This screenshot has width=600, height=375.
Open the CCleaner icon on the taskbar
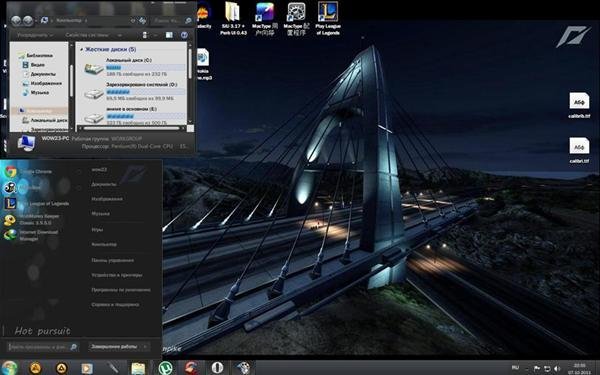pos(191,368)
